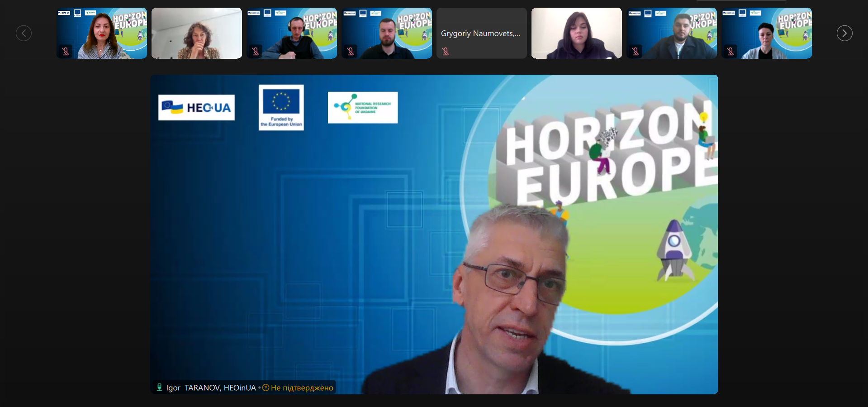Screen dimensions: 868x407
Task: Go to previous participants page arrow
Action: click(24, 33)
